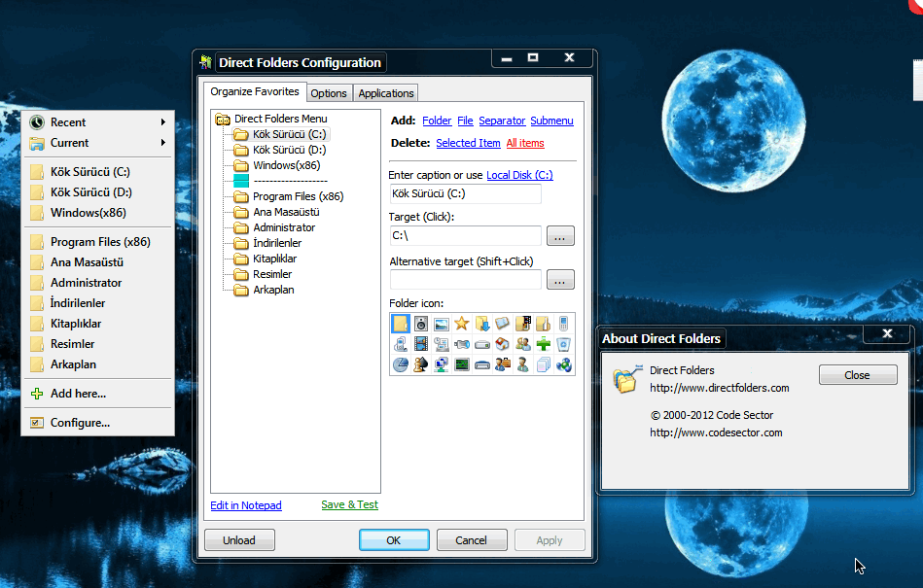Select the hard drive icon with green light
The height and width of the screenshot is (588, 923).
482,344
